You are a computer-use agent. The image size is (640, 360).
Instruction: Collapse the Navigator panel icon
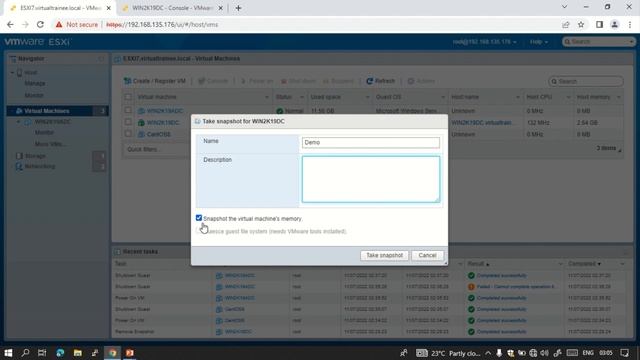(101, 59)
